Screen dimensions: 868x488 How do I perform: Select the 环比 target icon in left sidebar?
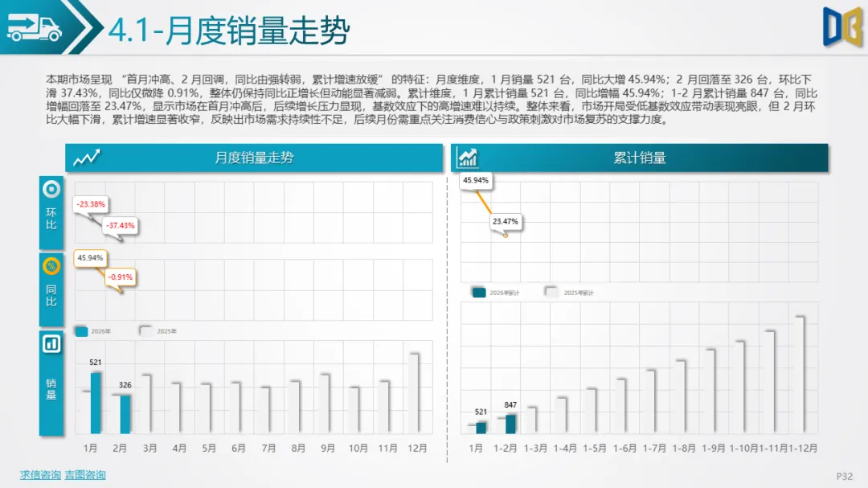point(51,191)
